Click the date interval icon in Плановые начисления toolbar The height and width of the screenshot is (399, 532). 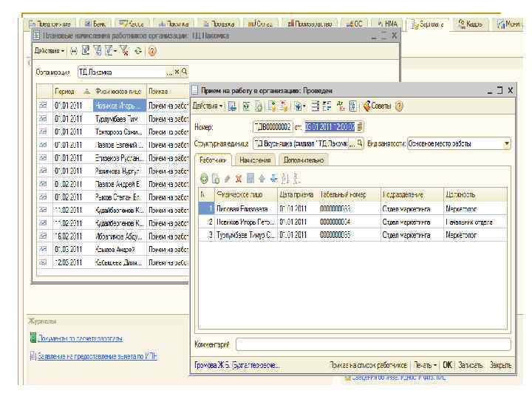[74, 51]
